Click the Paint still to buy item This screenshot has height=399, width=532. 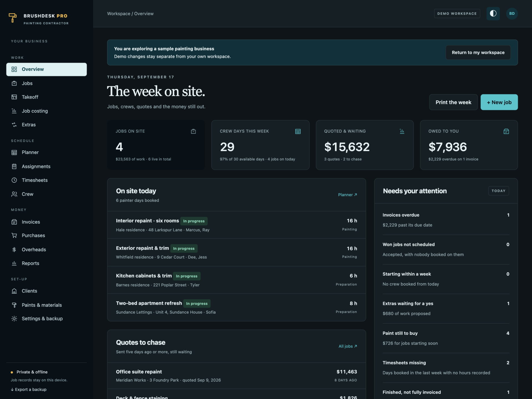click(x=446, y=338)
